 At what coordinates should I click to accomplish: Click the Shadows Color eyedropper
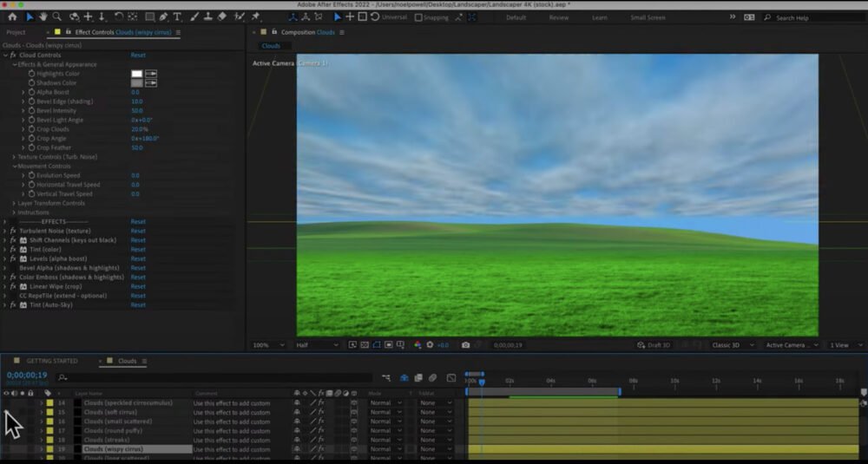click(x=150, y=83)
